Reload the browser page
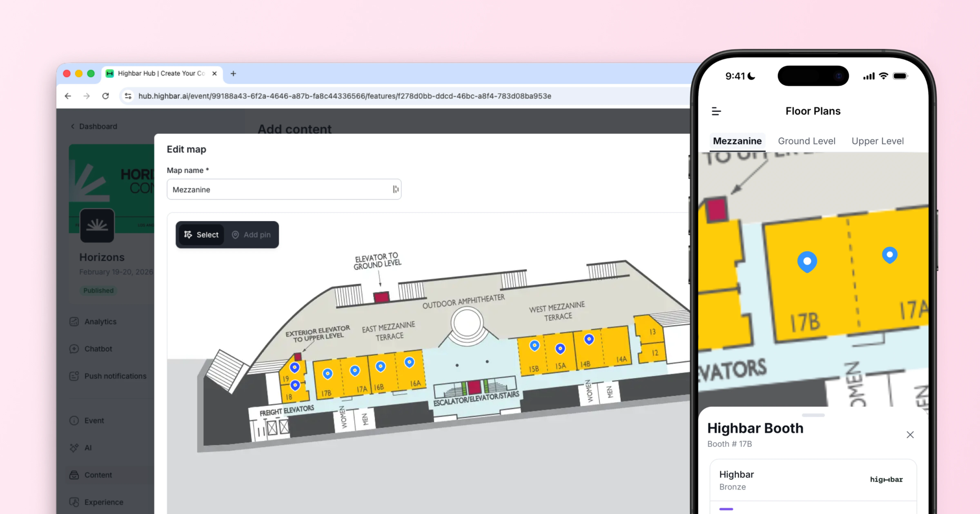This screenshot has height=514, width=980. (x=106, y=96)
